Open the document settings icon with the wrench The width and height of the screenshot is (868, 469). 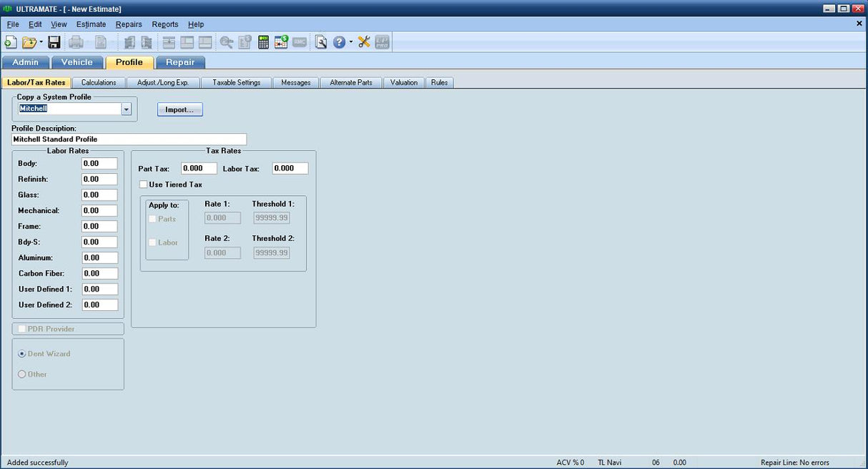coord(320,42)
